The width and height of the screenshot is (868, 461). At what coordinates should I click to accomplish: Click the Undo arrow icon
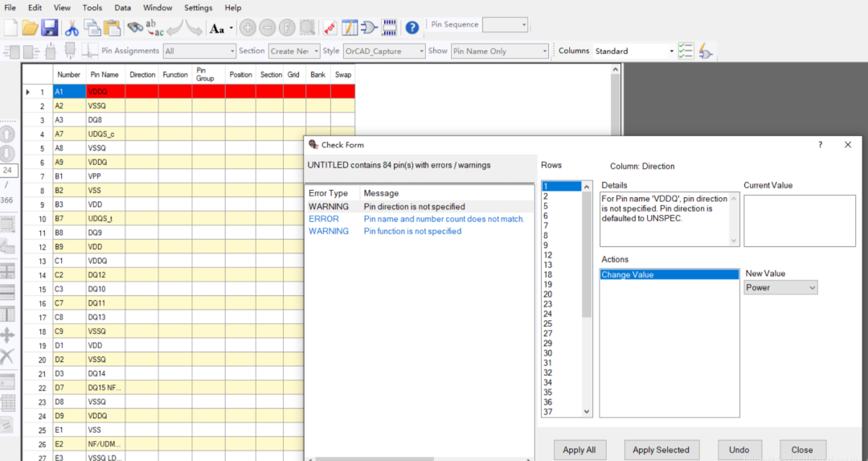pyautogui.click(x=174, y=27)
